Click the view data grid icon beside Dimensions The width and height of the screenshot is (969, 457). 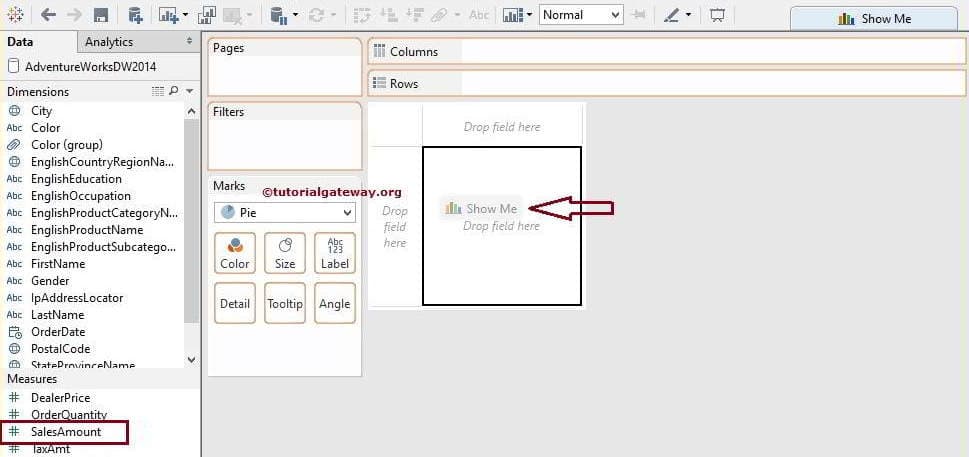pos(158,91)
